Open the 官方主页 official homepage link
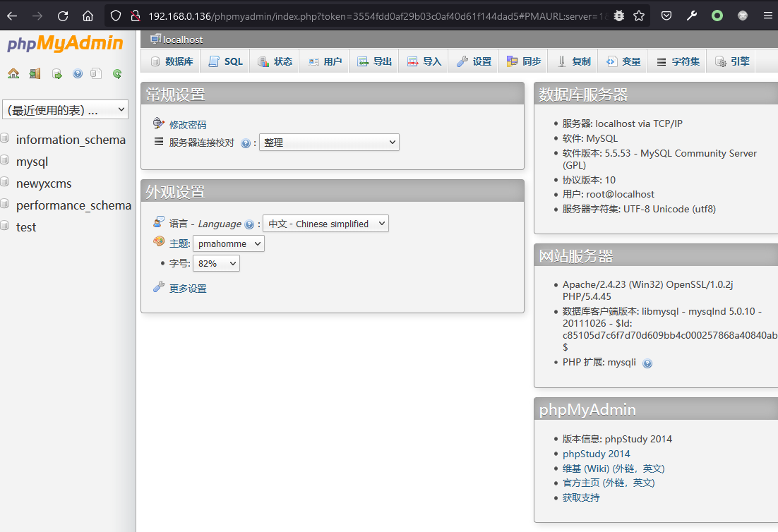 [609, 483]
